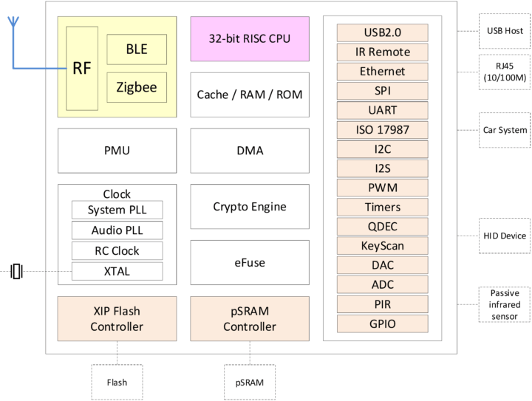Select the pSRAM Controller block
This screenshot has width=532, height=401.
[250, 318]
